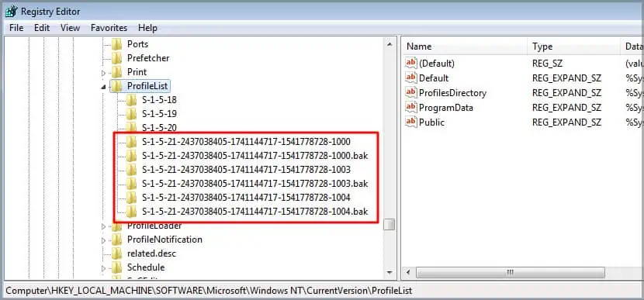Viewport: 644px width, 300px height.
Task: Select the S-1-5-21 key ending in 1000.bak
Action: (254, 156)
